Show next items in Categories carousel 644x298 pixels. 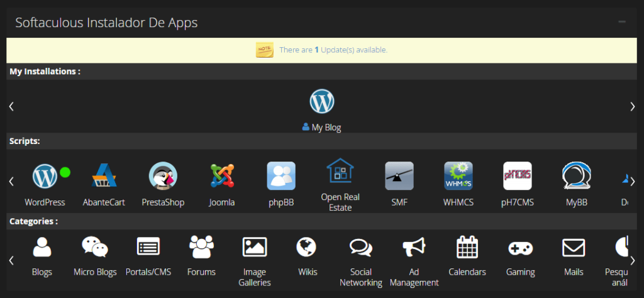[x=633, y=260]
